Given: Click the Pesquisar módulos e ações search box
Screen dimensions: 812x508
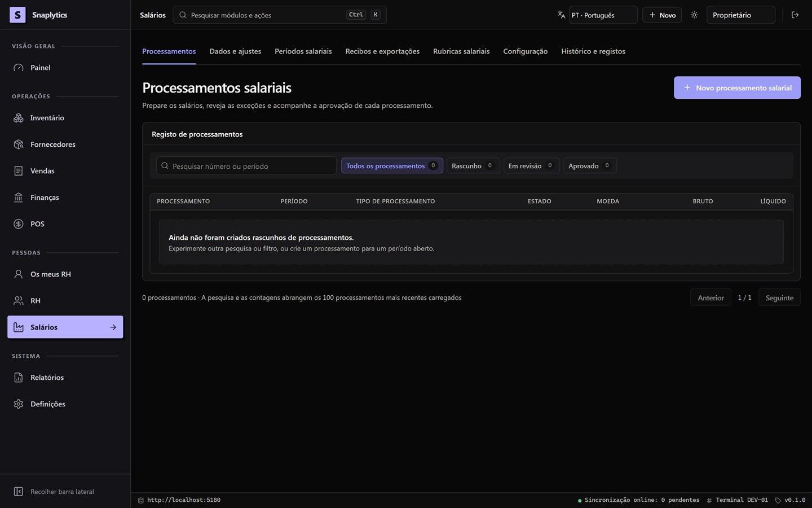Looking at the screenshot, I should 280,15.
